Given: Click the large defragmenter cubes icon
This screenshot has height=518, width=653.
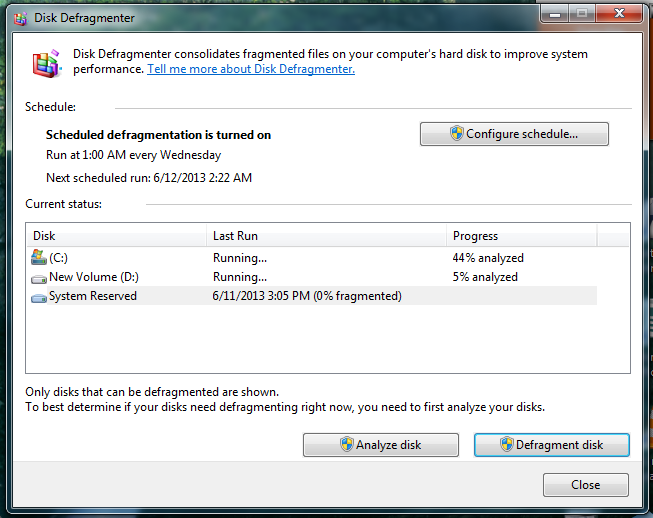Looking at the screenshot, I should pos(47,64).
